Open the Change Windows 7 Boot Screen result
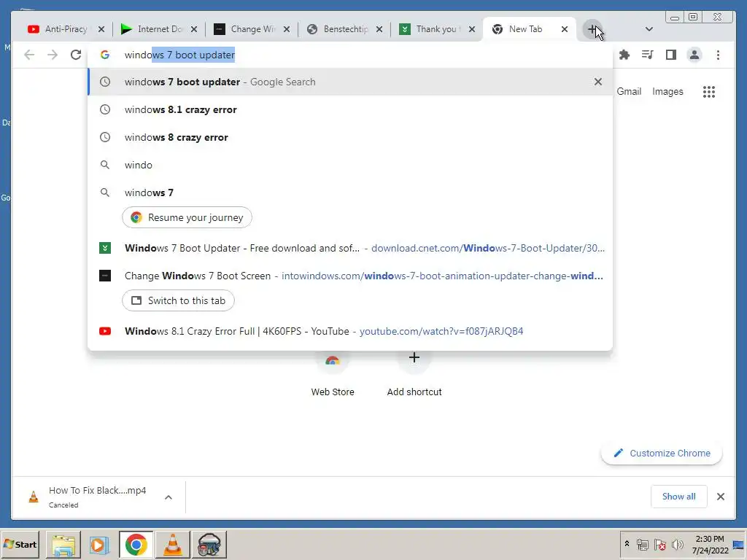747x560 pixels. point(350,276)
